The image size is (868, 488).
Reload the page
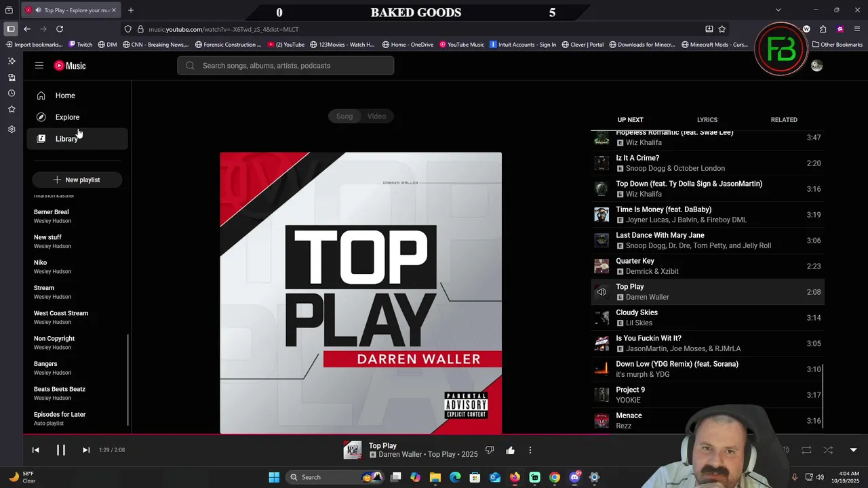[60, 29]
